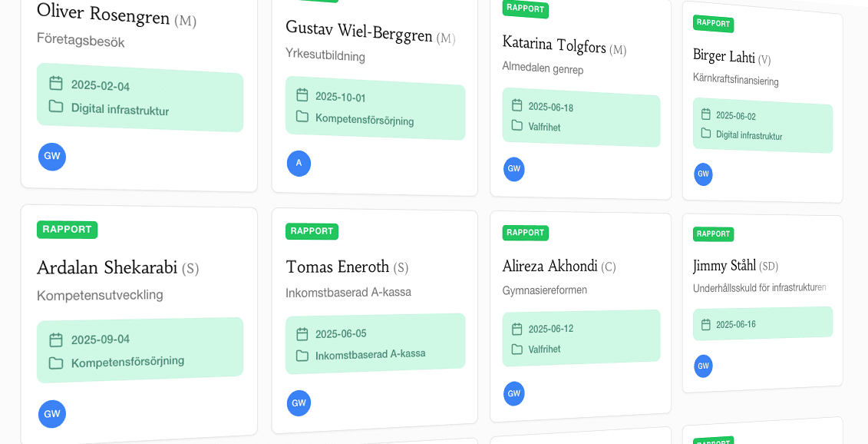The image size is (868, 444).
Task: Click calendar icon next to 2025-10-01
Action: [302, 94]
